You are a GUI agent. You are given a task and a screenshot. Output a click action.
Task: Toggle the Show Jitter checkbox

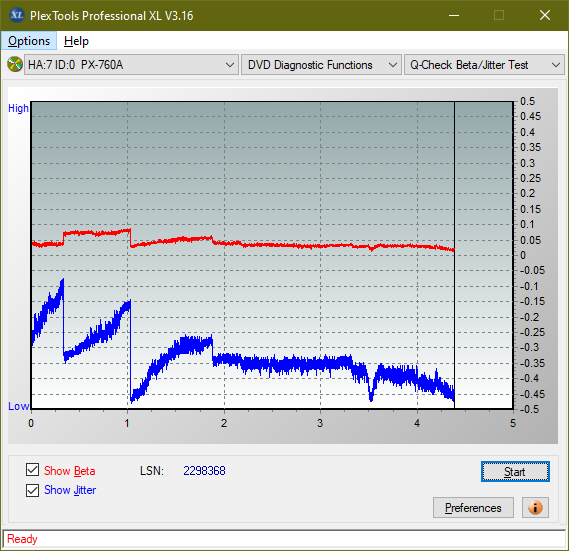pyautogui.click(x=32, y=490)
